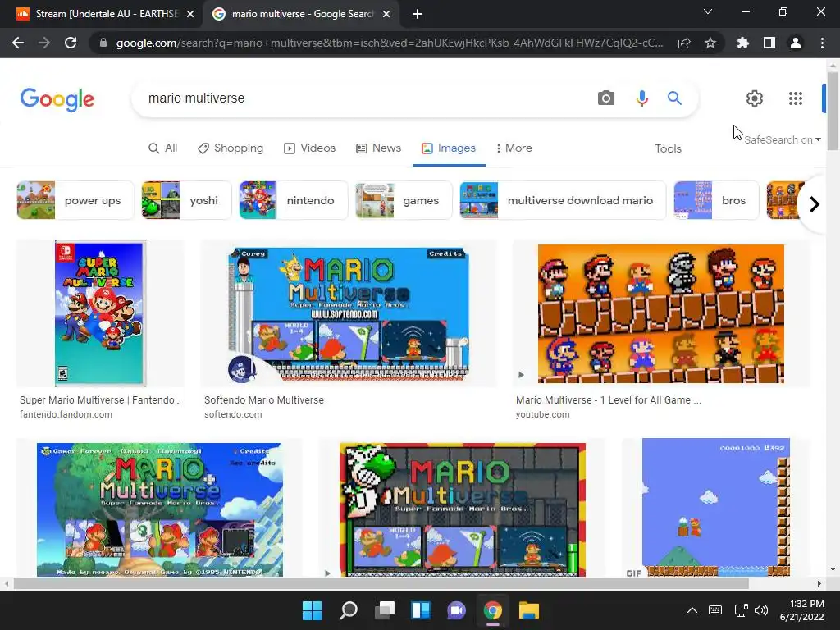Open Google apps grid
840x630 pixels.
point(796,98)
